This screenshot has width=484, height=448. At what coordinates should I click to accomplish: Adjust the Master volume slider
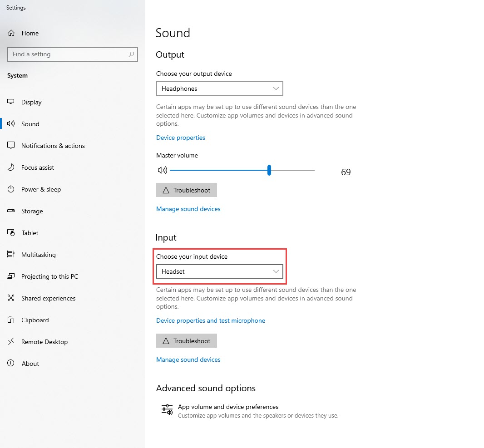click(269, 170)
